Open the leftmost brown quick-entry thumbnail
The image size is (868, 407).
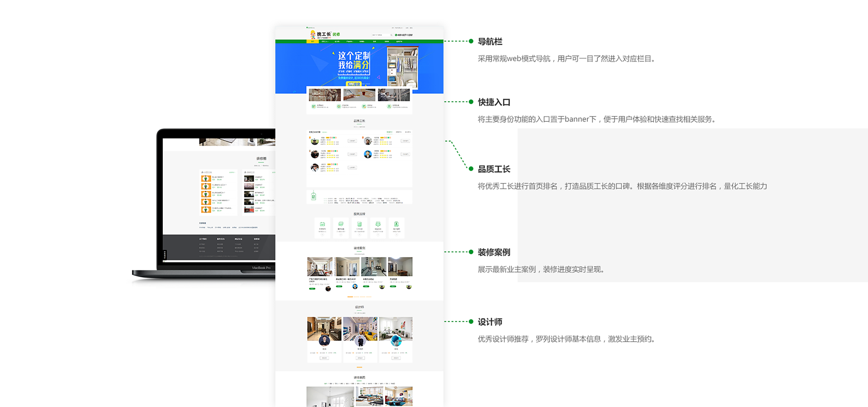point(325,95)
